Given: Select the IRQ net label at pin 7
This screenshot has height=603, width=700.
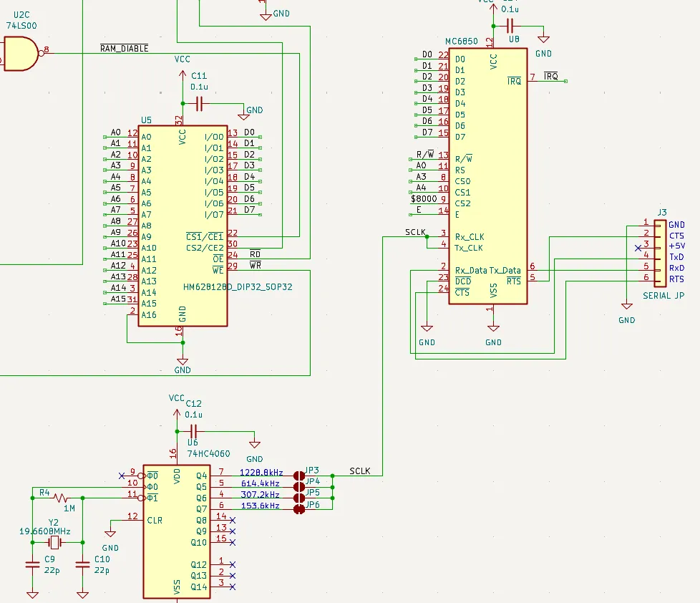Looking at the screenshot, I should tap(551, 77).
